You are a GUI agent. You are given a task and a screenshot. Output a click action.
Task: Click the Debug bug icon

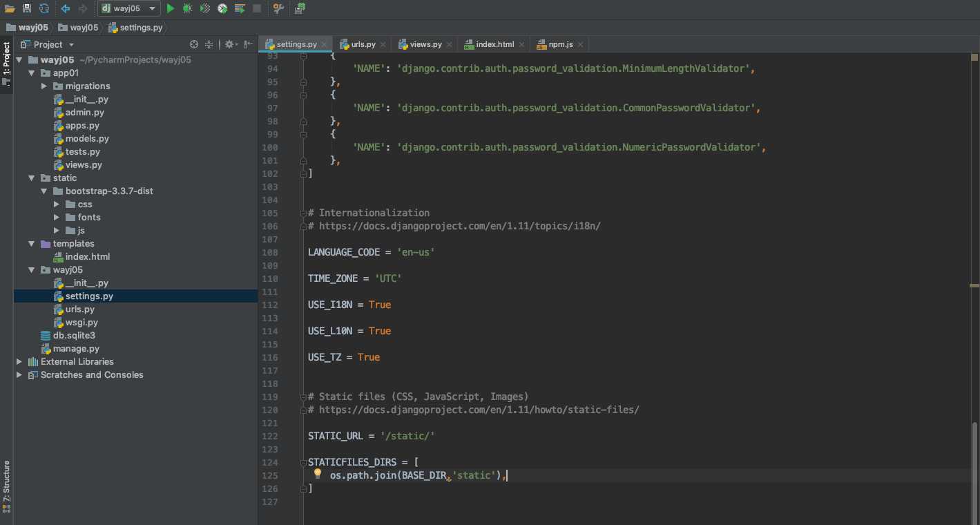coord(188,8)
